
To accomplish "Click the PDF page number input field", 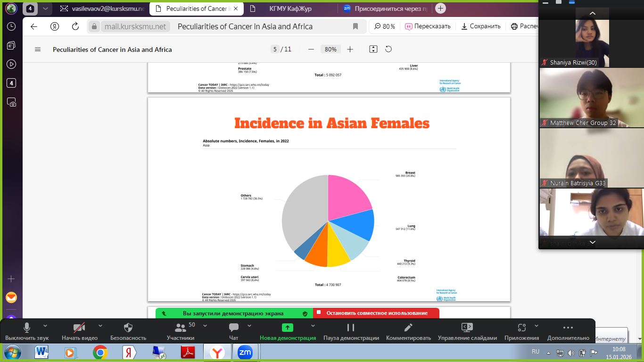I will pyautogui.click(x=275, y=49).
